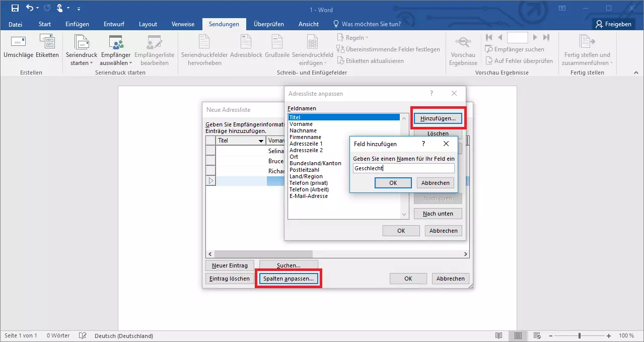Image resolution: width=644 pixels, height=342 pixels.
Task: Click the record number field in ribbon
Action: pos(518,37)
